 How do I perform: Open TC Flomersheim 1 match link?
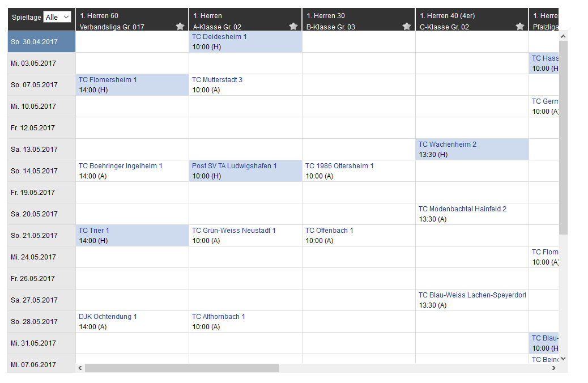click(108, 80)
